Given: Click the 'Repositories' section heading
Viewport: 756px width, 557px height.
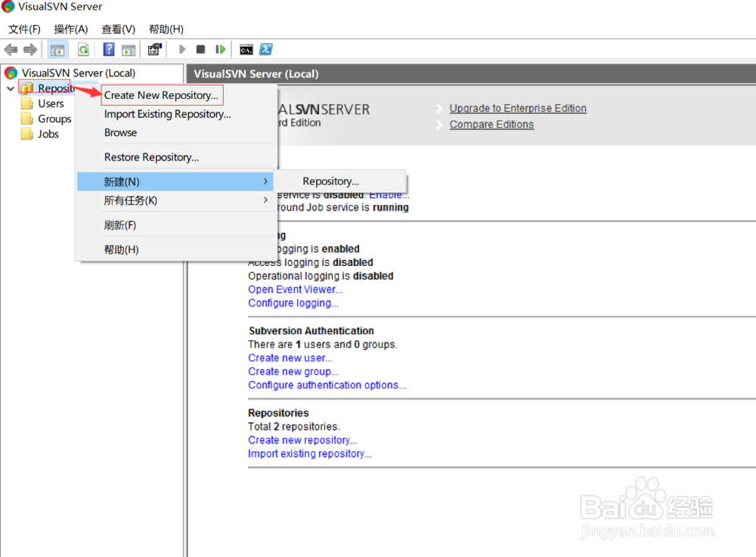Looking at the screenshot, I should 278,413.
